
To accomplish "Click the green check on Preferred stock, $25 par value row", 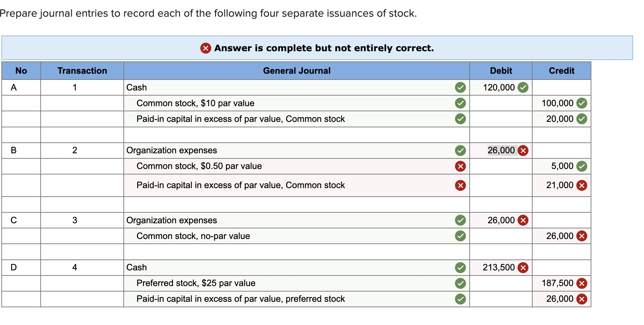I will 460,283.
